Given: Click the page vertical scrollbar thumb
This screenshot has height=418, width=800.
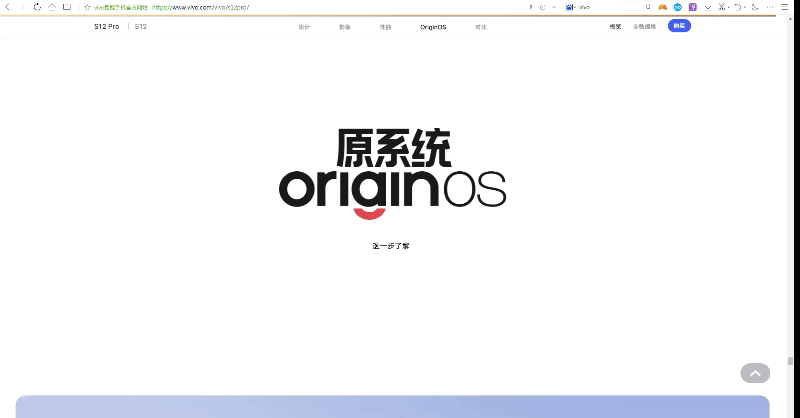Looking at the screenshot, I should [790, 361].
